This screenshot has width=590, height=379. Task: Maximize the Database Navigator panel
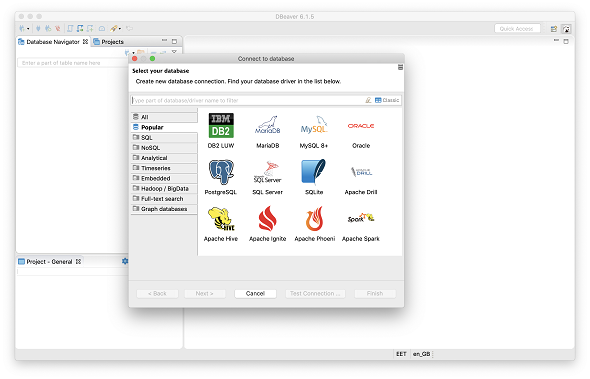pos(174,41)
